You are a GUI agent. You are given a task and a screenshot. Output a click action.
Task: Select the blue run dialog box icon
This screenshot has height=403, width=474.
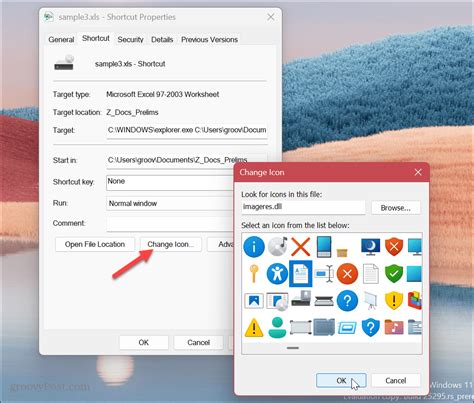[x=347, y=328]
